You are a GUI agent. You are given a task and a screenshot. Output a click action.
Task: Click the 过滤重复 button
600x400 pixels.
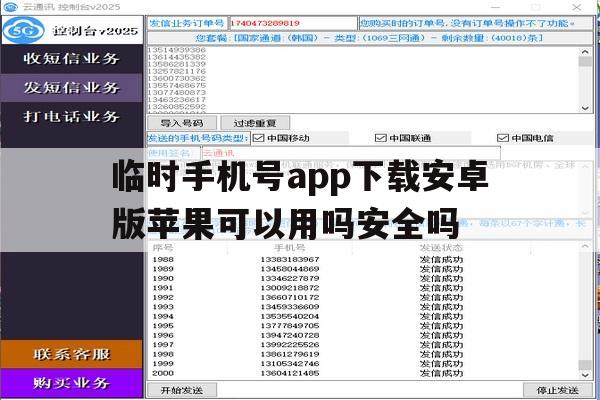click(x=255, y=123)
